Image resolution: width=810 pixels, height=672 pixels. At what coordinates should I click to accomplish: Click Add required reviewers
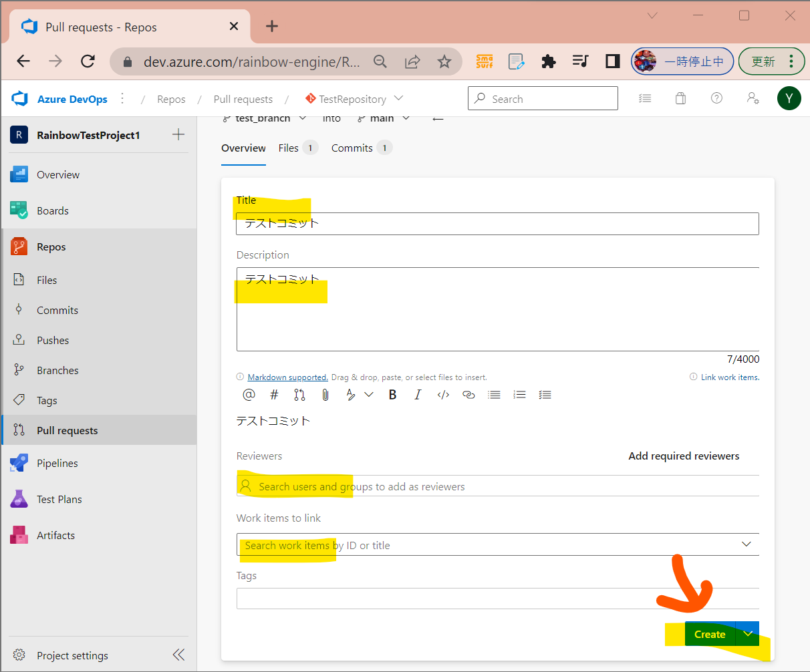pos(684,456)
